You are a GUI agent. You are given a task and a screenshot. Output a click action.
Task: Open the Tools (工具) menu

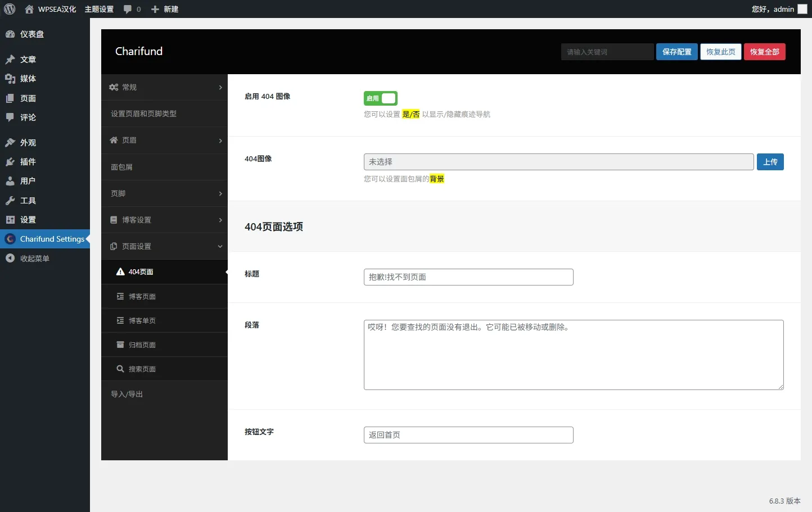(28, 201)
